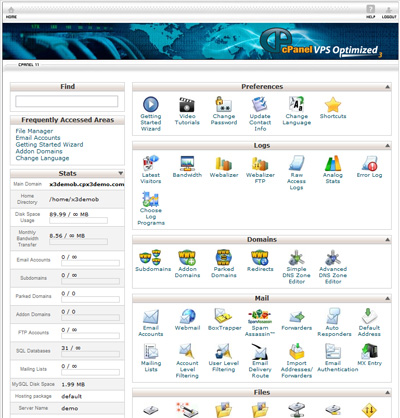The image size is (400, 418).
Task: Open Email Delivery Route
Action: coord(260,352)
